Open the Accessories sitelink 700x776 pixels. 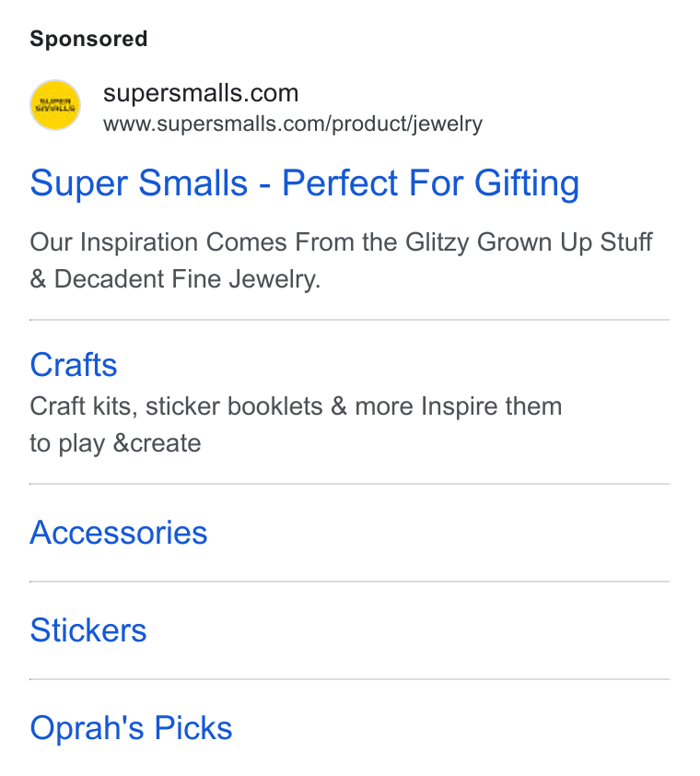click(118, 533)
